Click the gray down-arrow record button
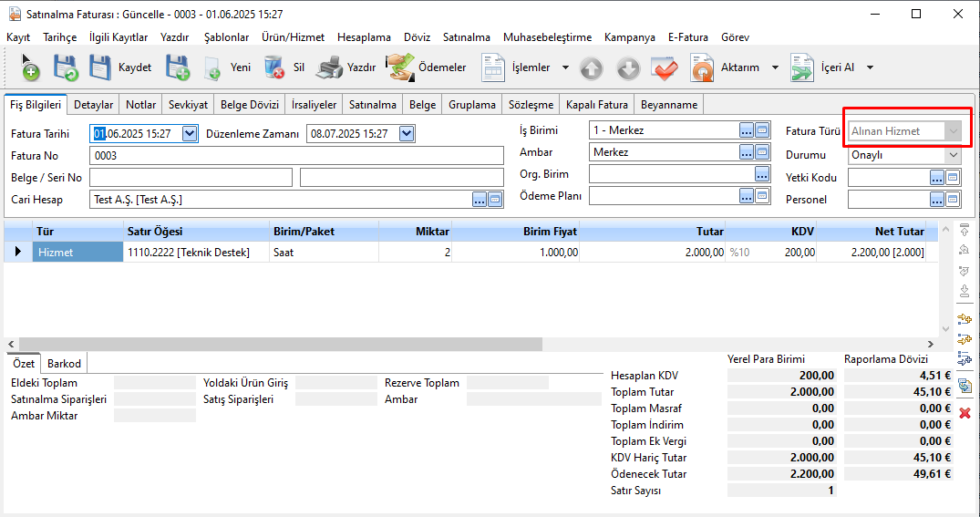The image size is (980, 517). [x=628, y=68]
